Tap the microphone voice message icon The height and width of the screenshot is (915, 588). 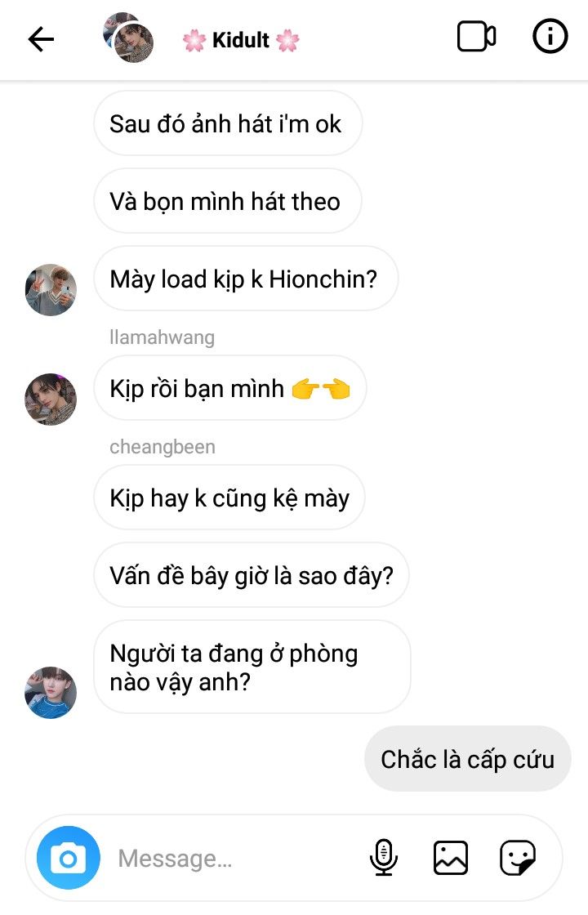point(383,858)
